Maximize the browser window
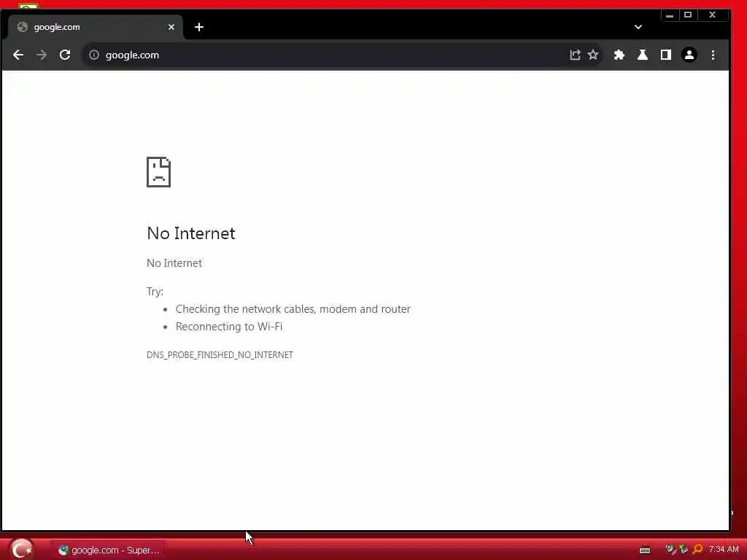747x560 pixels. coord(688,15)
